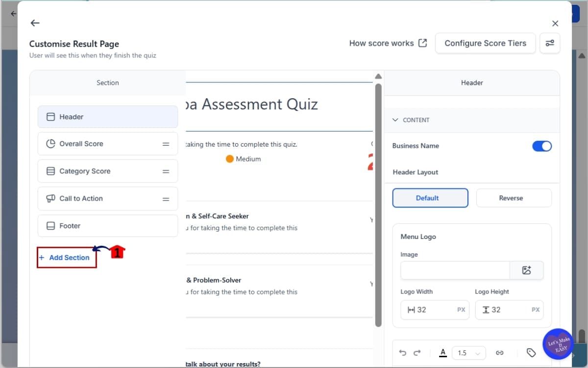Screen dimensions: 588x368
Task: Click the Add Section link
Action: 64,258
